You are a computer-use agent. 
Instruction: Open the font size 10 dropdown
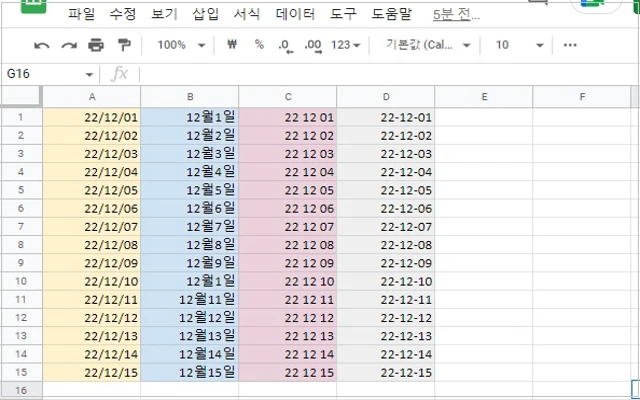tap(519, 45)
